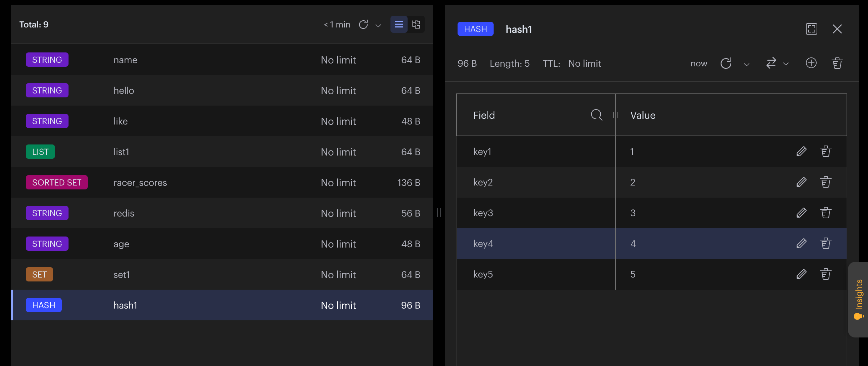868x366 pixels.
Task: Refresh the hash1 key details
Action: coord(726,63)
